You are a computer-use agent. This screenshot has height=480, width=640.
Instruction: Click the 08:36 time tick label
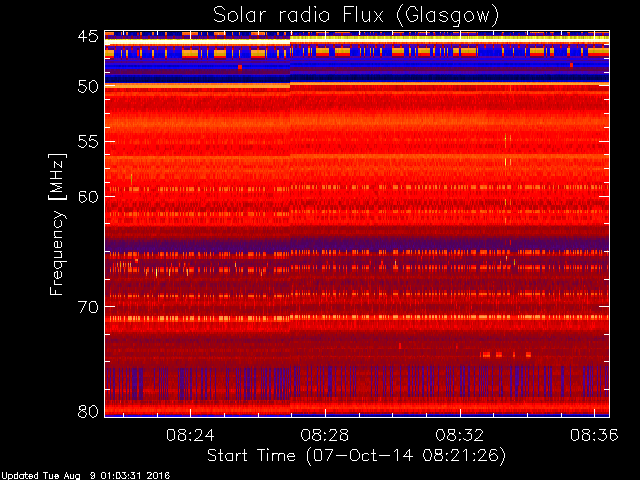[594, 435]
